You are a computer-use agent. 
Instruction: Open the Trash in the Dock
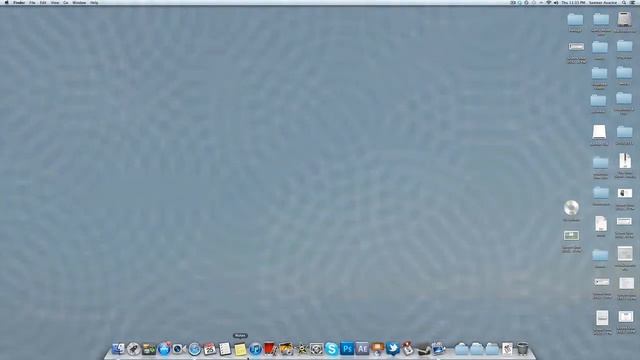(x=522, y=349)
